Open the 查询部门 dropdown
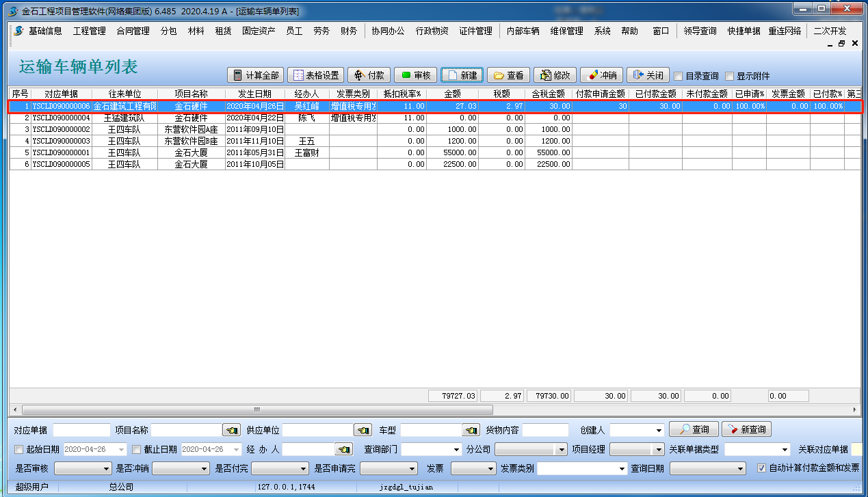This screenshot has height=497, width=868. pyautogui.click(x=456, y=450)
